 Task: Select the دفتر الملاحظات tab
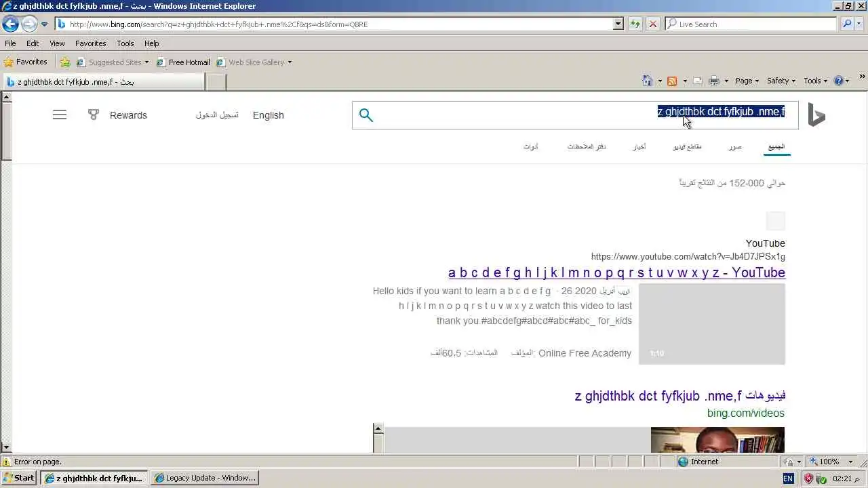[587, 146]
